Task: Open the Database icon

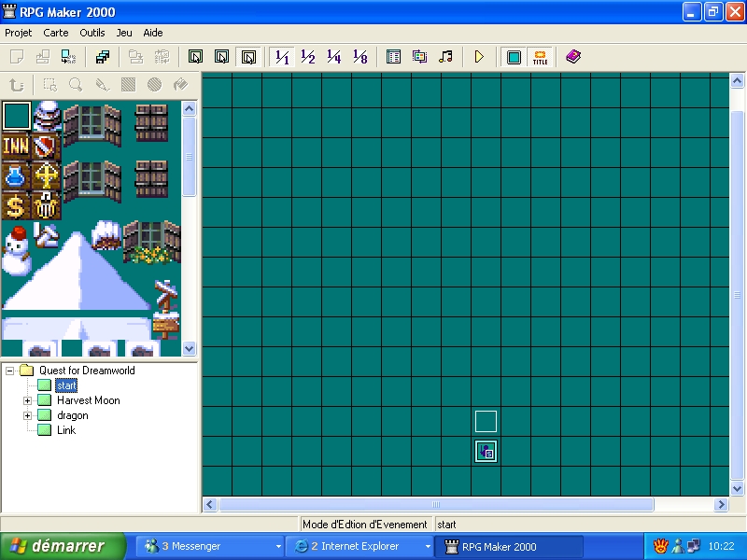Action: [x=393, y=57]
